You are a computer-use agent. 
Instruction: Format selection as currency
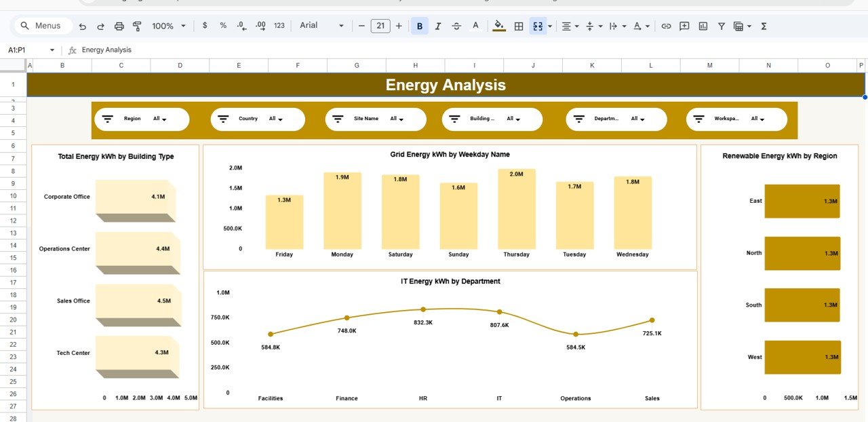[x=205, y=25]
